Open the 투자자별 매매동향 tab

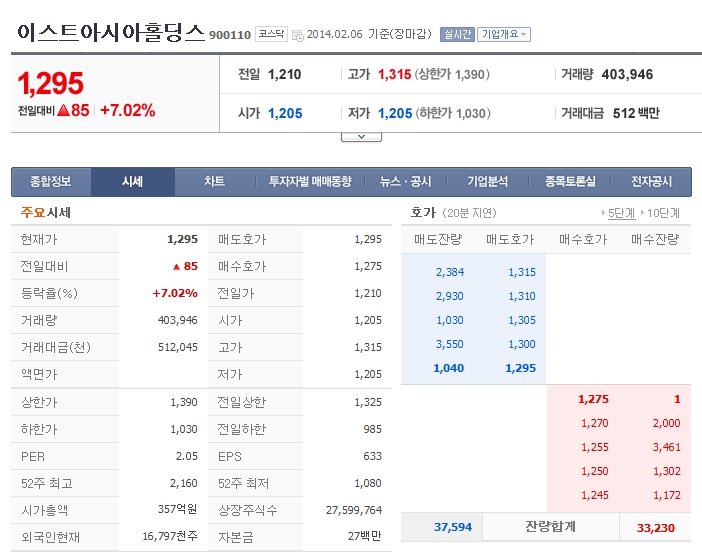click(x=310, y=182)
